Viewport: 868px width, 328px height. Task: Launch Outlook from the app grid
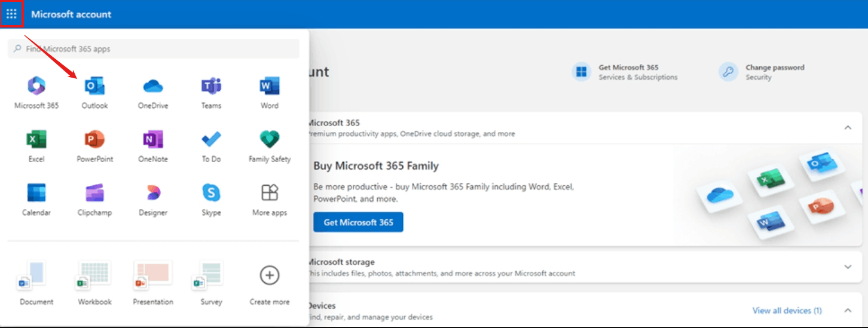94,87
